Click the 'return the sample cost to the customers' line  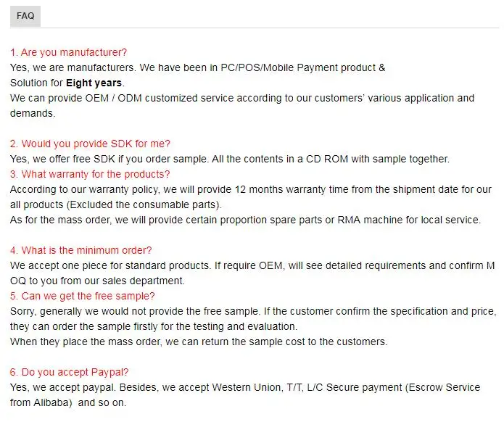pos(199,342)
